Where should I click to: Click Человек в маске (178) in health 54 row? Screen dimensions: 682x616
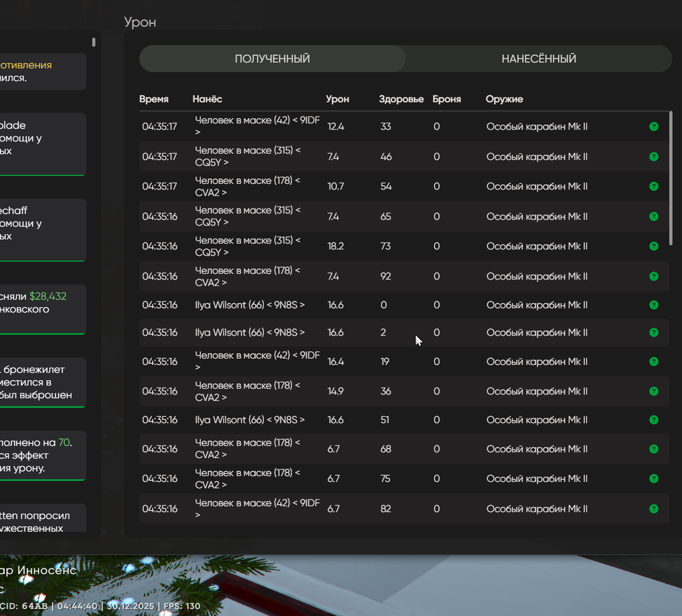pos(248,186)
